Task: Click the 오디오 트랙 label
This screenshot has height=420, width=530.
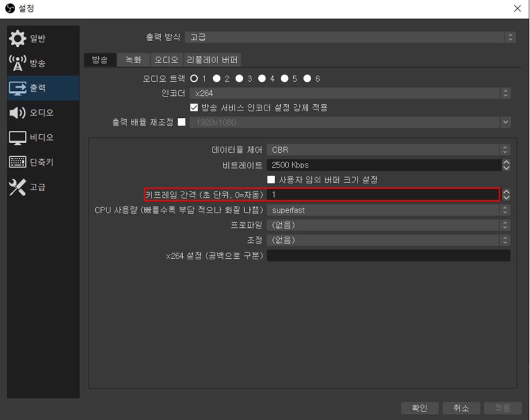Action: (164, 79)
